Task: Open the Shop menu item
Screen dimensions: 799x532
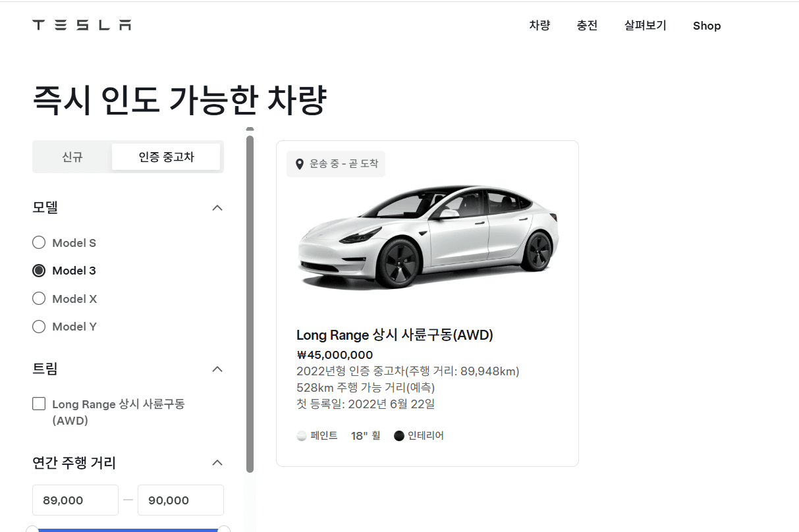Action: point(707,26)
